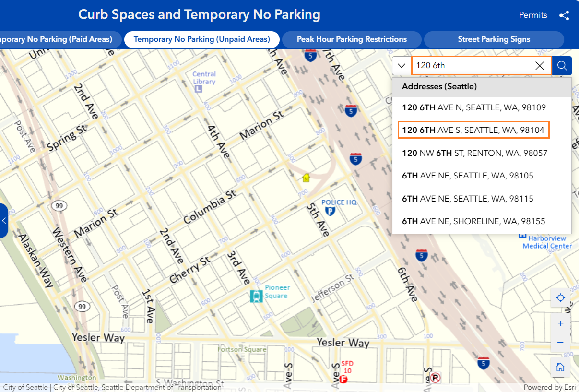Switch to Peak Hour Parking Restrictions tab
This screenshot has height=392, width=579.
pyautogui.click(x=352, y=39)
